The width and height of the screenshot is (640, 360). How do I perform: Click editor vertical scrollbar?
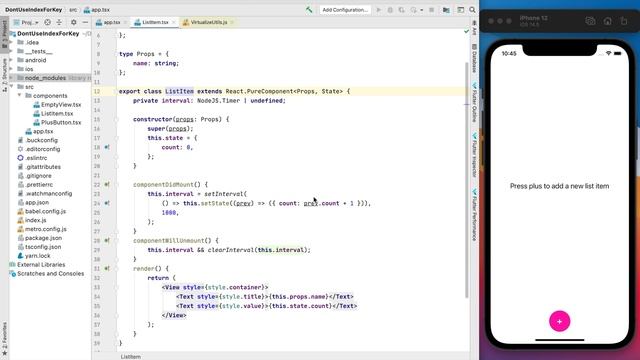coord(467,180)
